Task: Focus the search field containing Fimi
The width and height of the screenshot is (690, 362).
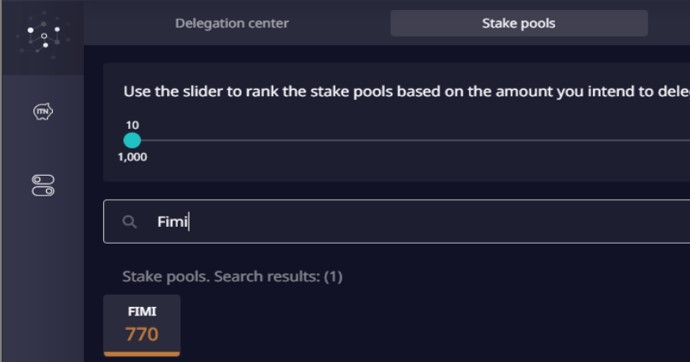Action: (396, 221)
